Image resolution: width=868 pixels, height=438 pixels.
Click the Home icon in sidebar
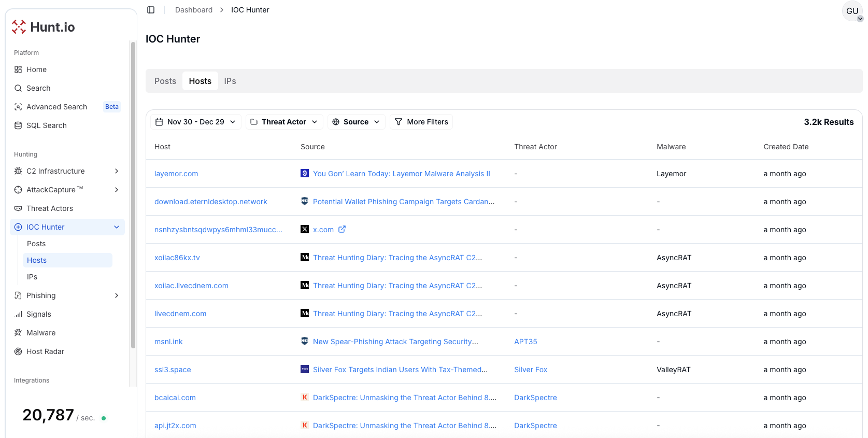coord(18,69)
